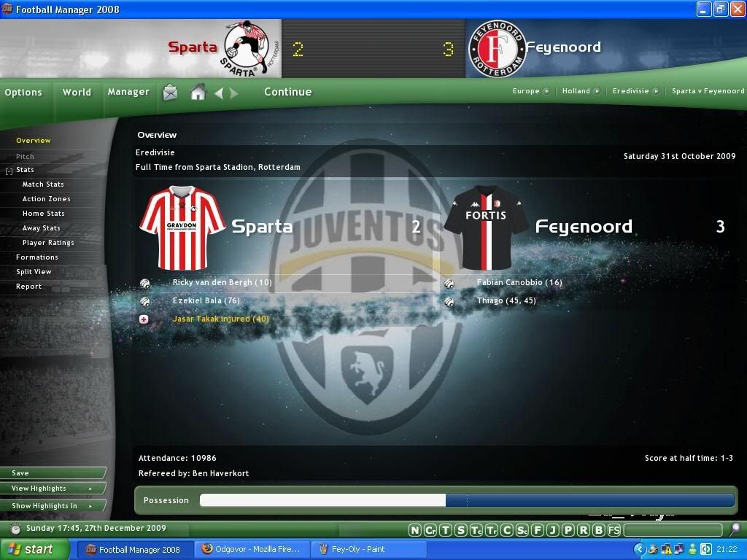Image resolution: width=747 pixels, height=560 pixels.
Task: Click the Sparta striped shirt image
Action: pos(182,228)
